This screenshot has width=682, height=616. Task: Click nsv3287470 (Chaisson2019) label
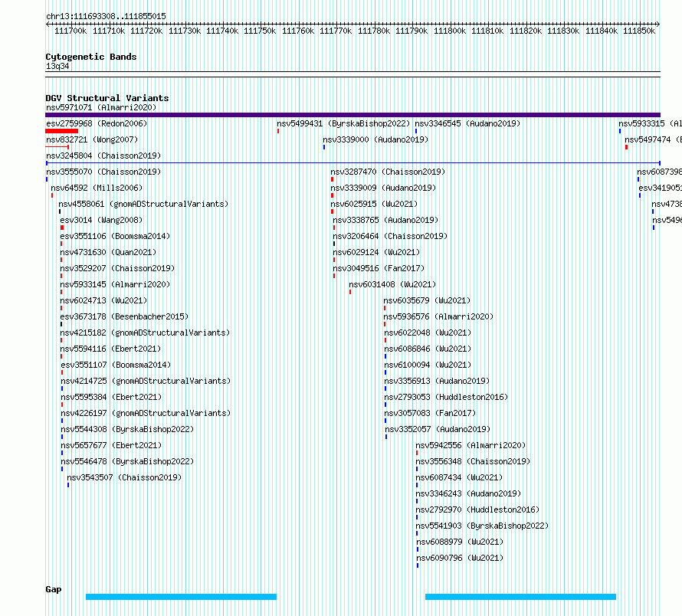coord(388,172)
